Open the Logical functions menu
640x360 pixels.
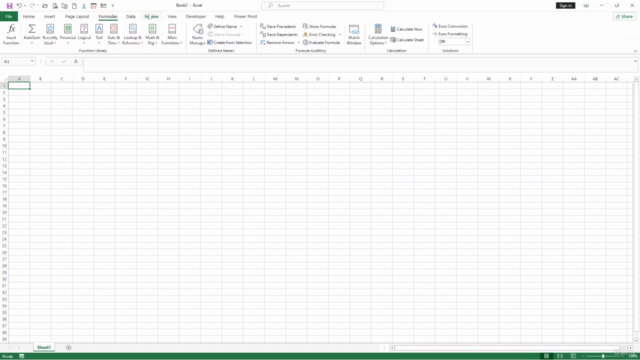pyautogui.click(x=84, y=34)
